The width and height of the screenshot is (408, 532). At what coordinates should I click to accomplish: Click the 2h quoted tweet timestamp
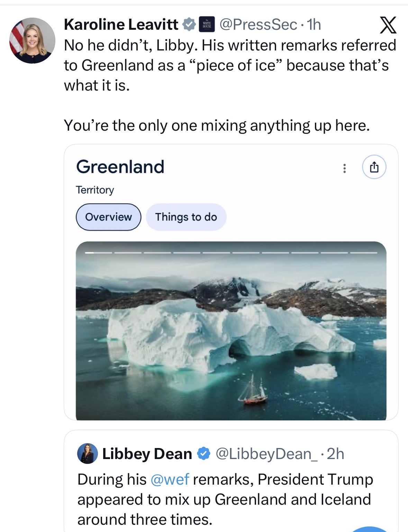tap(336, 454)
